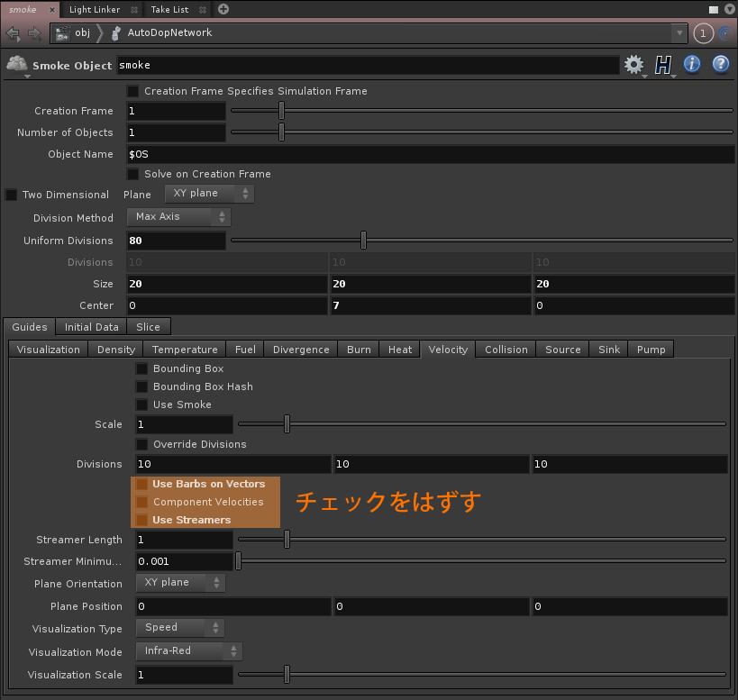This screenshot has width=738, height=700.
Task: Close the smoke tab with its x
Action: (x=52, y=9)
